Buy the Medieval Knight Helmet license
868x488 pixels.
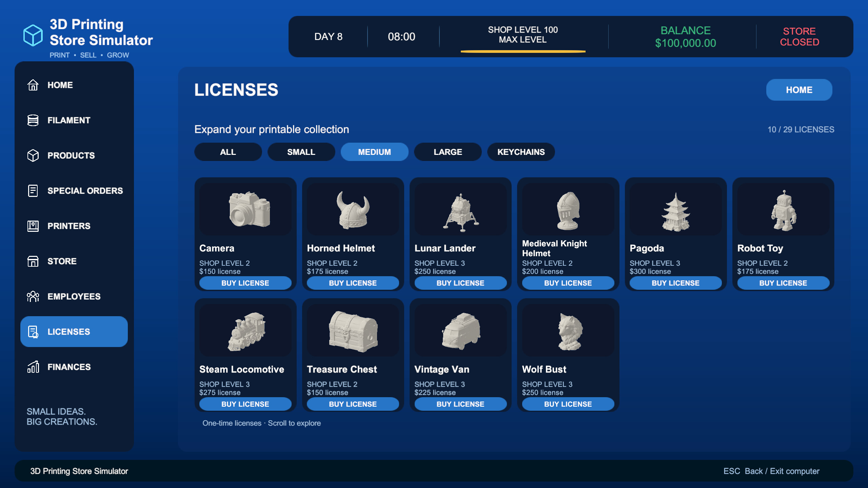(x=568, y=283)
